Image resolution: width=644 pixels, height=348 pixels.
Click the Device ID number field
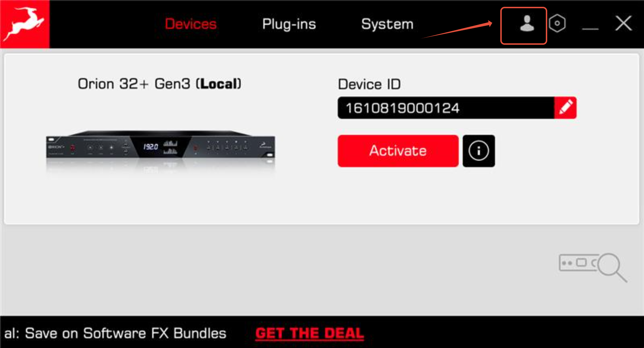(446, 108)
